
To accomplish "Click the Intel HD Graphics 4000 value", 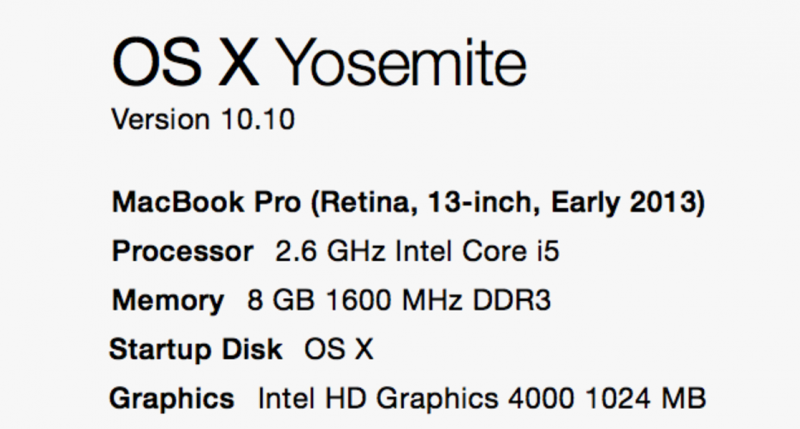I will (x=416, y=398).
